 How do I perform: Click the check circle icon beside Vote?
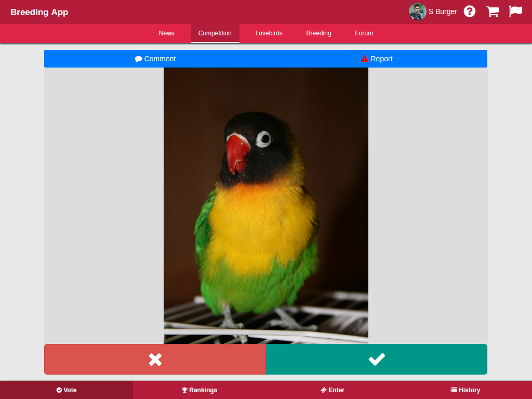[x=59, y=390]
